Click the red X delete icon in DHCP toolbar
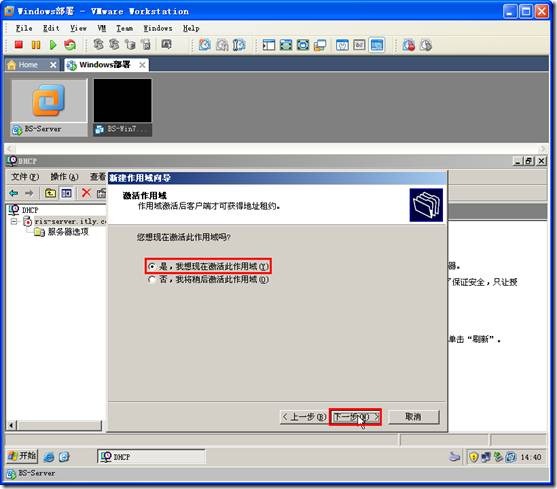This screenshot has height=489, width=557. pos(86,193)
